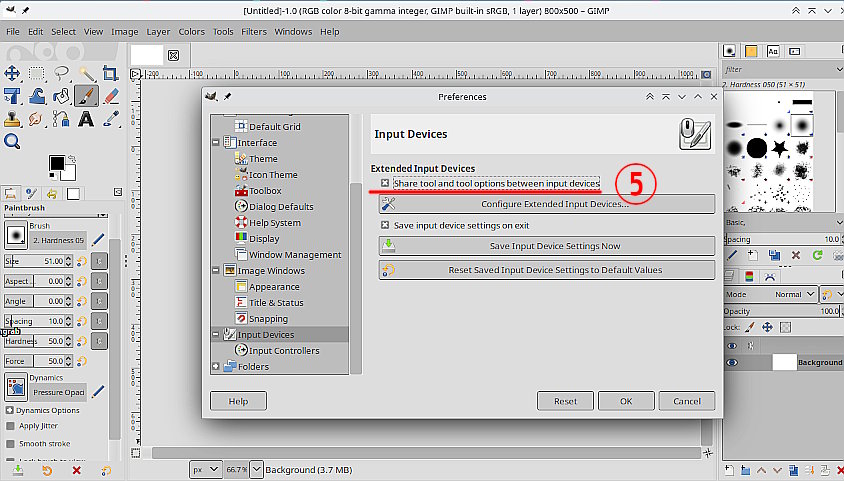The height and width of the screenshot is (481, 844).
Task: Open the layer Mode Normal dropdown
Action: click(x=770, y=294)
